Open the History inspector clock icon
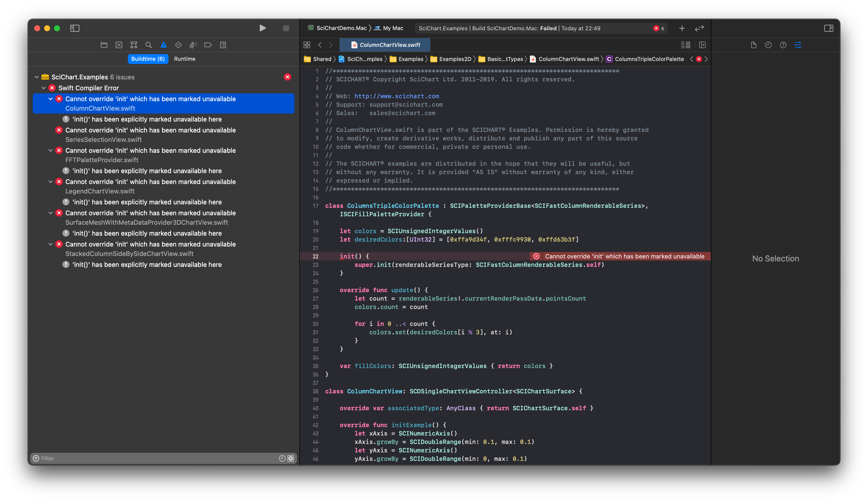The image size is (868, 502). tap(768, 45)
